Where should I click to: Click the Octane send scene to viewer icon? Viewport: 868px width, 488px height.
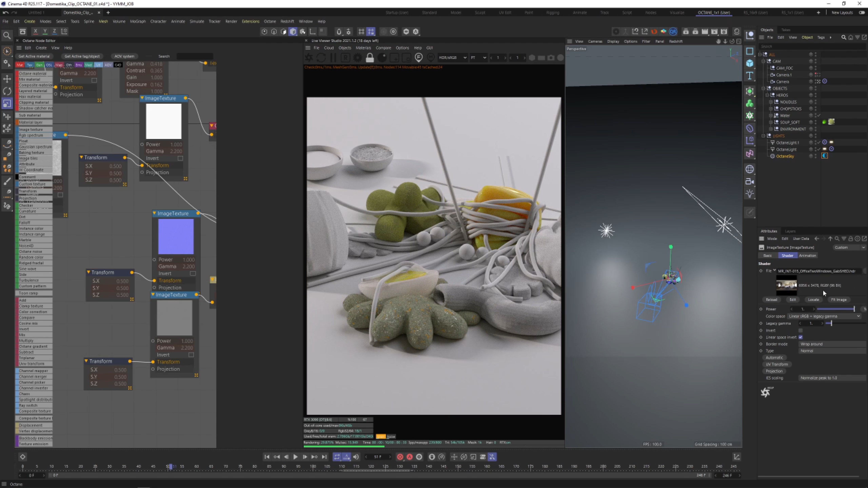(309, 58)
